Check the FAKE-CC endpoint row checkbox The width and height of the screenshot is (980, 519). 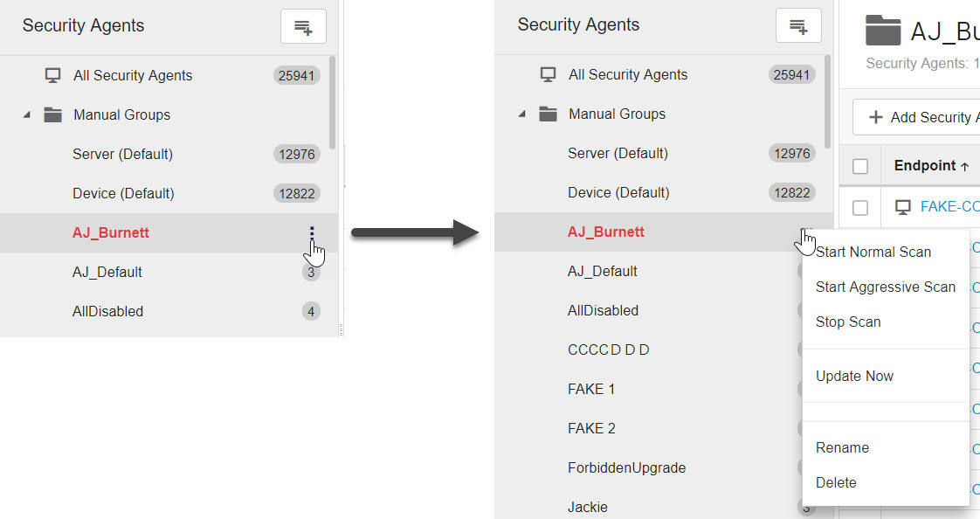coord(860,208)
